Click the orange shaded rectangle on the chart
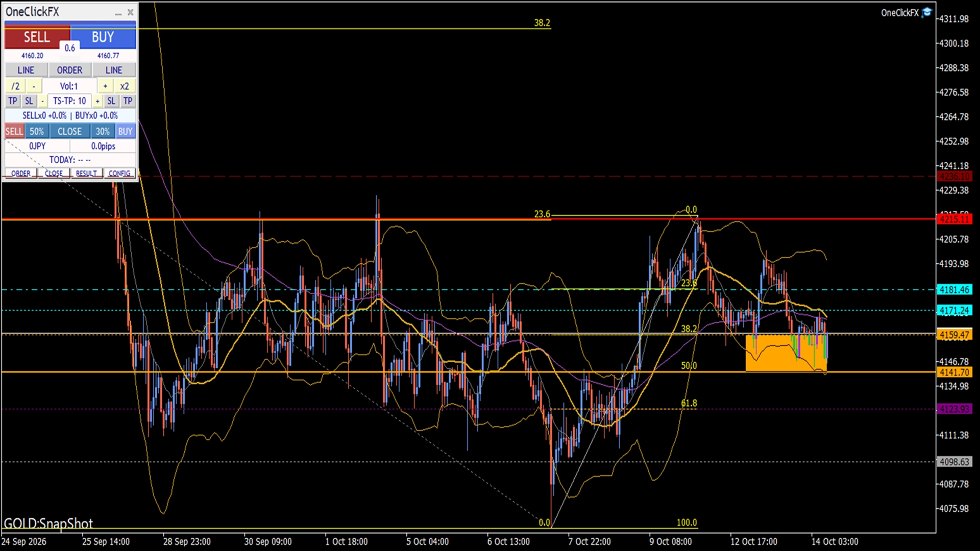980x551 pixels. (786, 353)
